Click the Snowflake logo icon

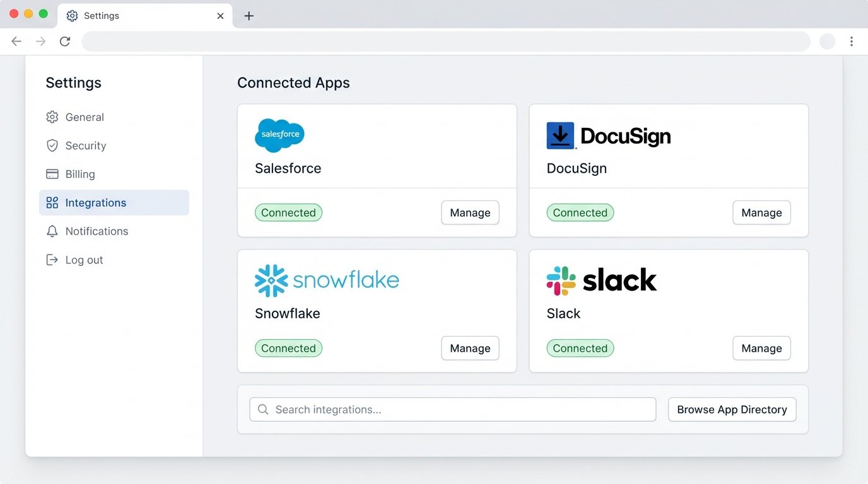pyautogui.click(x=271, y=280)
